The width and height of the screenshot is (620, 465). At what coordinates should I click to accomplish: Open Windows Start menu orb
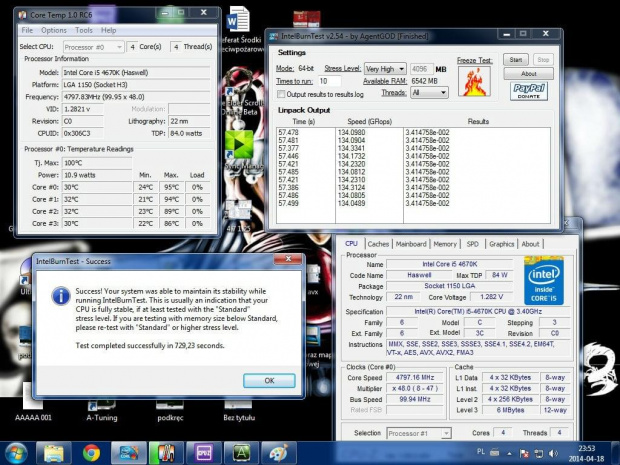[16, 453]
